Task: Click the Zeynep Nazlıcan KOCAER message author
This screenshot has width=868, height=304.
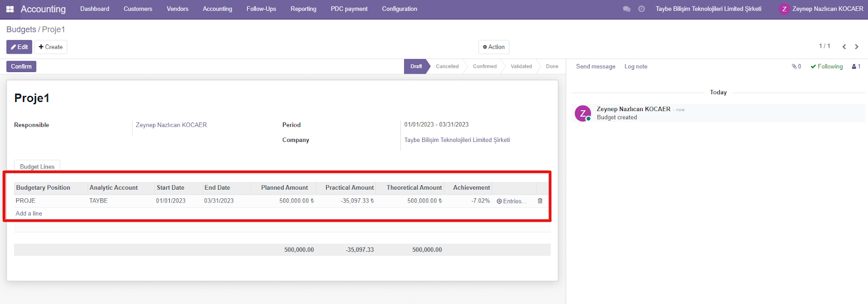Action: [634, 109]
